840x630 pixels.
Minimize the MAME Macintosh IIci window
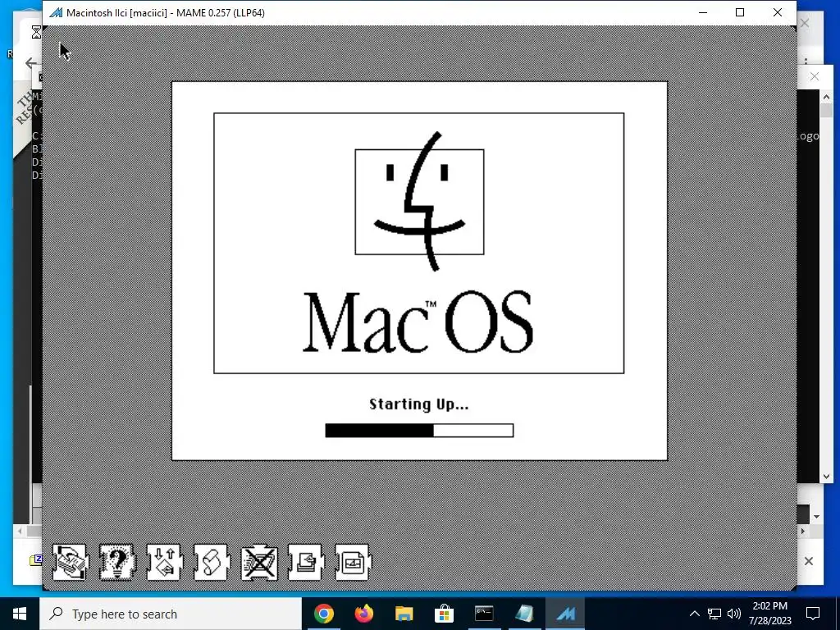703,12
